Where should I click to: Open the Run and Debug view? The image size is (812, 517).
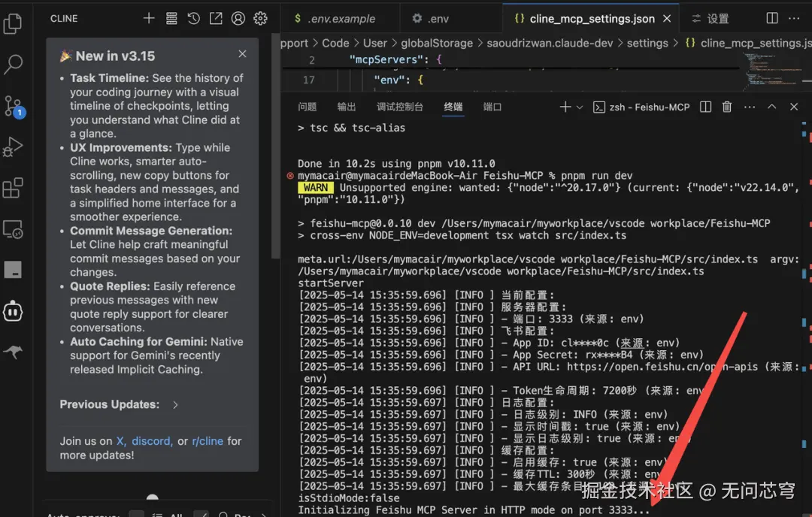tap(13, 147)
